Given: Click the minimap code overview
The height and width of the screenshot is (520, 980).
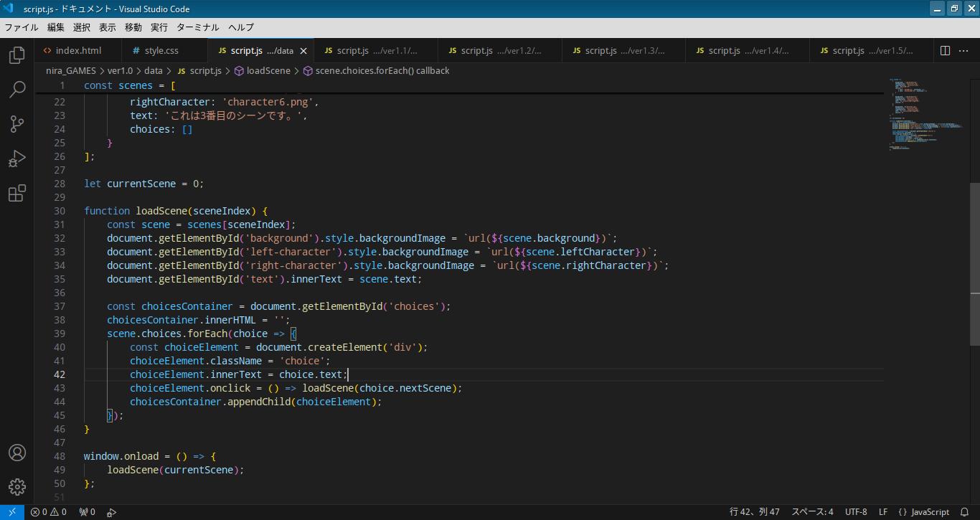Looking at the screenshot, I should tap(925, 115).
